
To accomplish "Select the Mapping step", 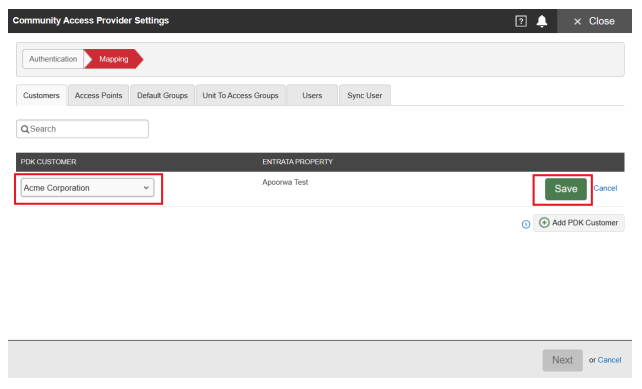I will [x=113, y=59].
